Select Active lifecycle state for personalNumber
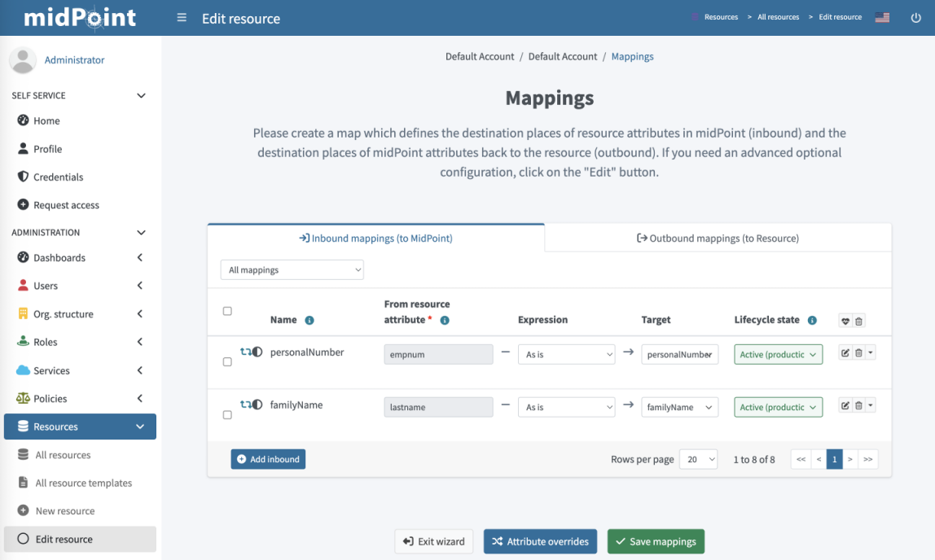Image resolution: width=935 pixels, height=560 pixels. tap(778, 354)
